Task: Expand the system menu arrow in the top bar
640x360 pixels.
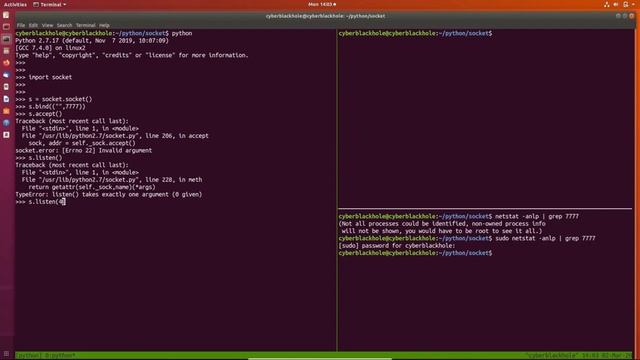Action: [x=633, y=4]
